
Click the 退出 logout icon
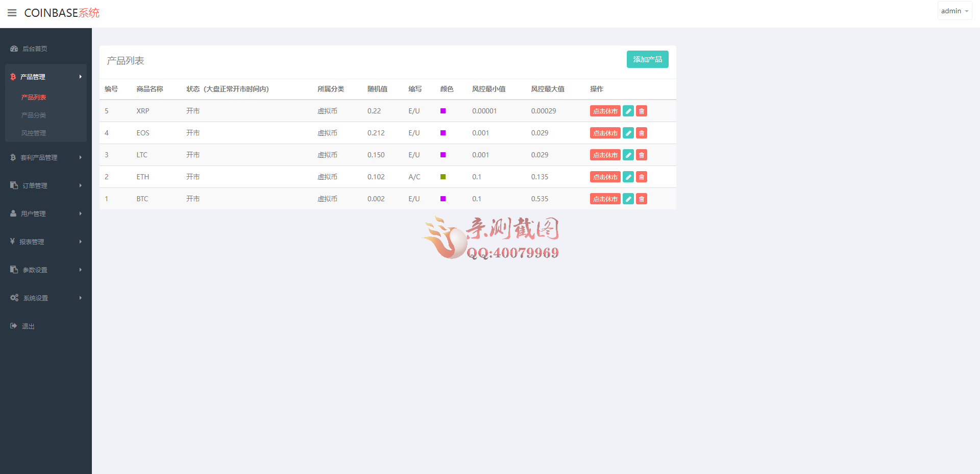(x=13, y=326)
